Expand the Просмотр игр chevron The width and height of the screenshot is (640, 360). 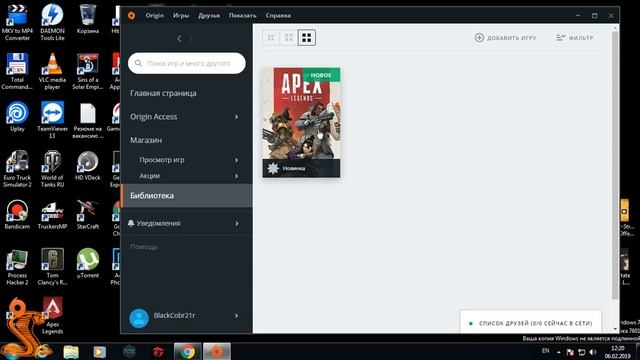[236, 160]
